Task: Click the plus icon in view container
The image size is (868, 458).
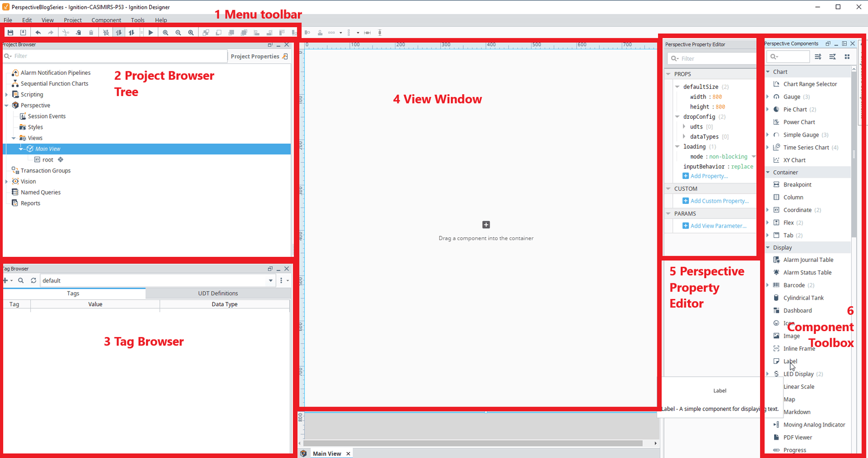Action: coord(486,224)
